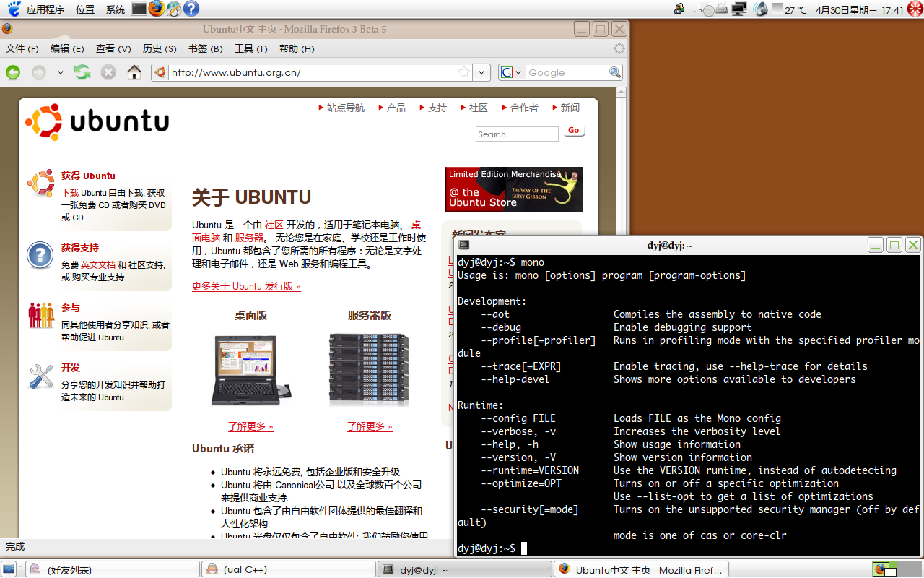Go to Firefox home page
This screenshot has height=578, width=924.
[x=134, y=72]
